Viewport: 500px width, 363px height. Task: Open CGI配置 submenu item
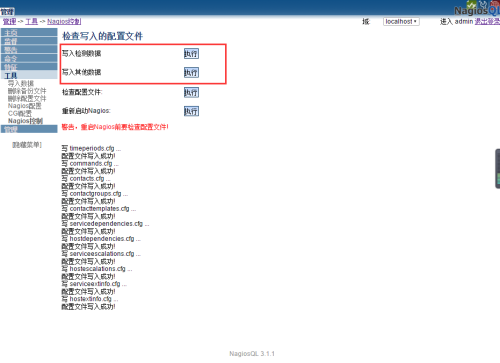[x=20, y=113]
